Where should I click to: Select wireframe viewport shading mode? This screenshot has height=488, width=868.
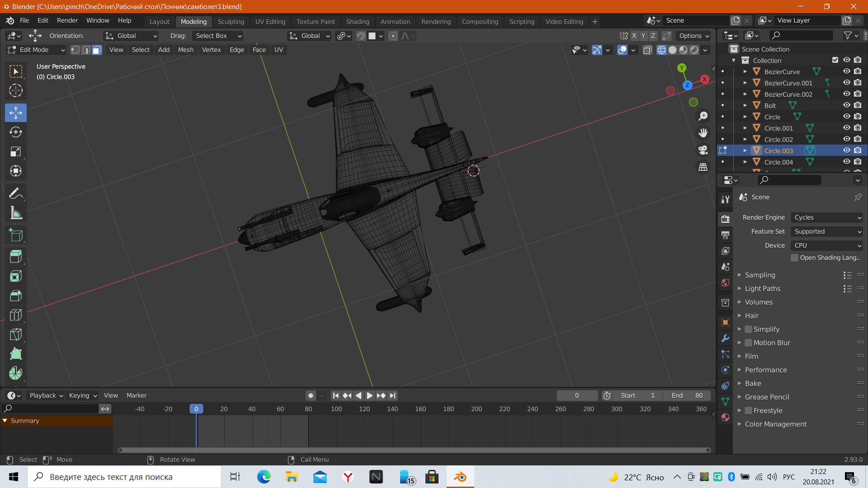(662, 50)
